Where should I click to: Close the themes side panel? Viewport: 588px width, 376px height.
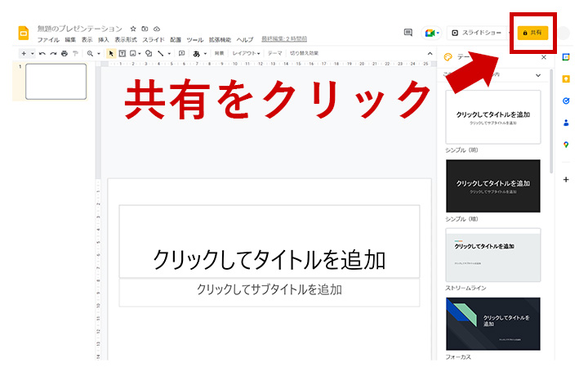(x=544, y=57)
